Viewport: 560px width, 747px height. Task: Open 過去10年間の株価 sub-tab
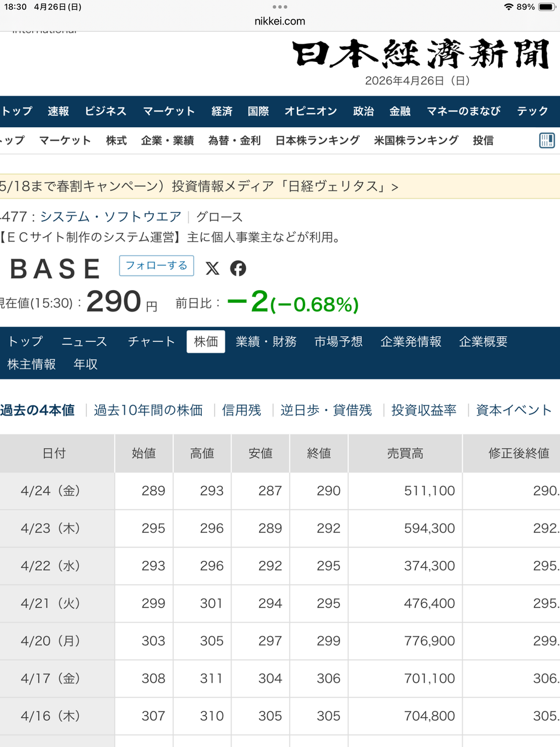148,410
